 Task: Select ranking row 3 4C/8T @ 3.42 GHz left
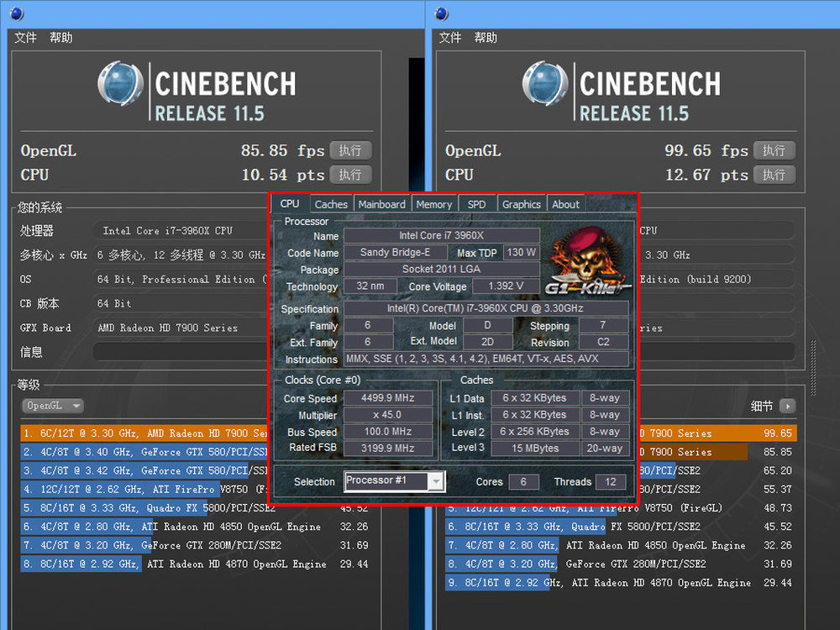click(x=144, y=470)
